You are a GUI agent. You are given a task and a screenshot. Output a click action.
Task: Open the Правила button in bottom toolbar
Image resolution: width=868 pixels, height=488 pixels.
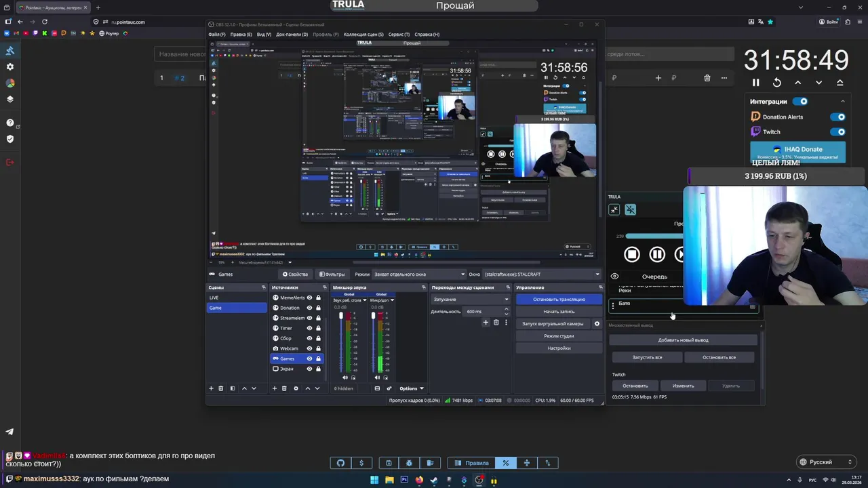471,463
